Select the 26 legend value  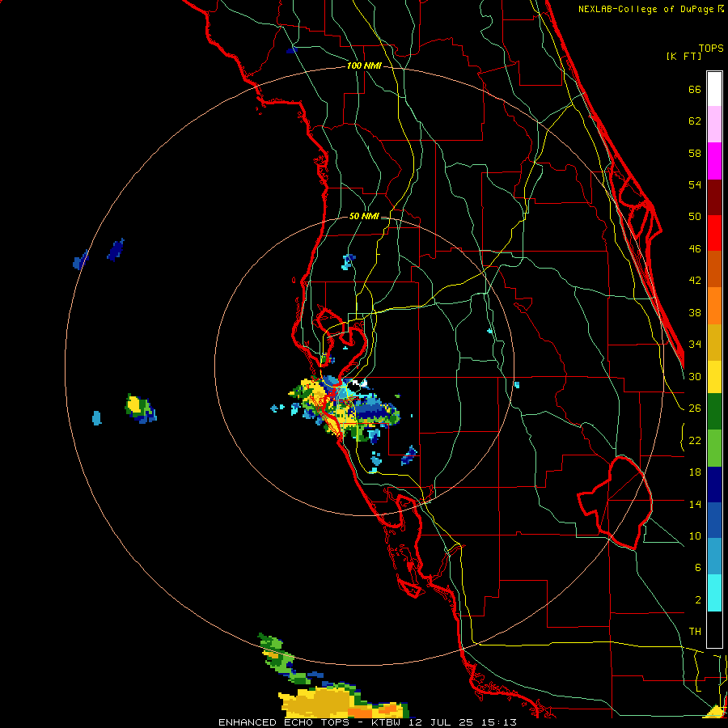point(695,408)
